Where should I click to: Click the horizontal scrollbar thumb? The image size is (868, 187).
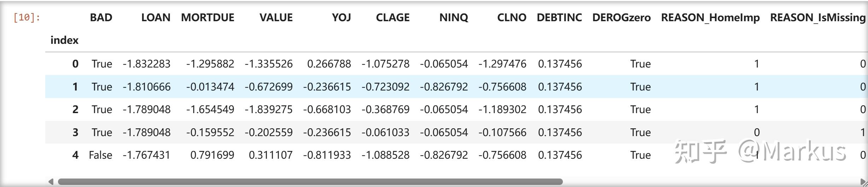[x=310, y=182]
